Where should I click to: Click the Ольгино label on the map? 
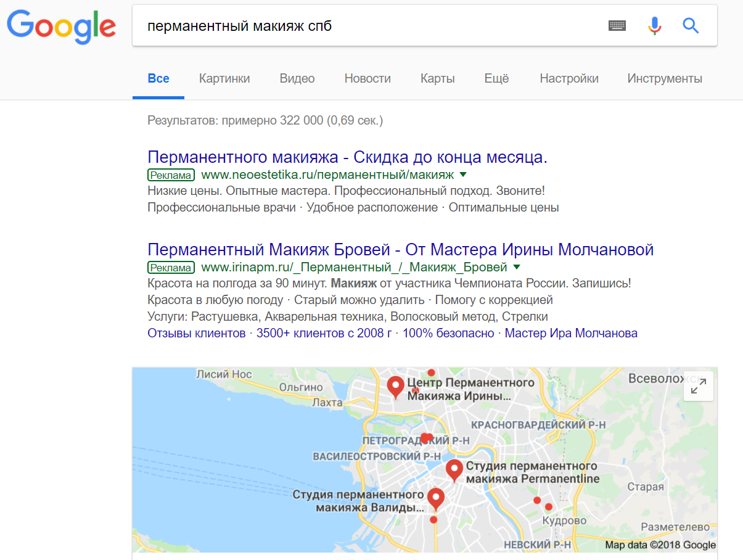coord(301,387)
